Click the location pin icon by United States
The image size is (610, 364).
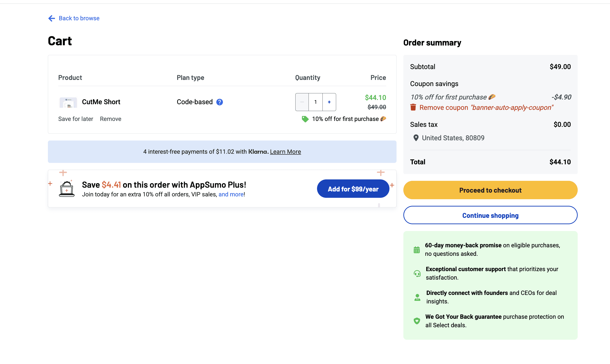pyautogui.click(x=416, y=138)
